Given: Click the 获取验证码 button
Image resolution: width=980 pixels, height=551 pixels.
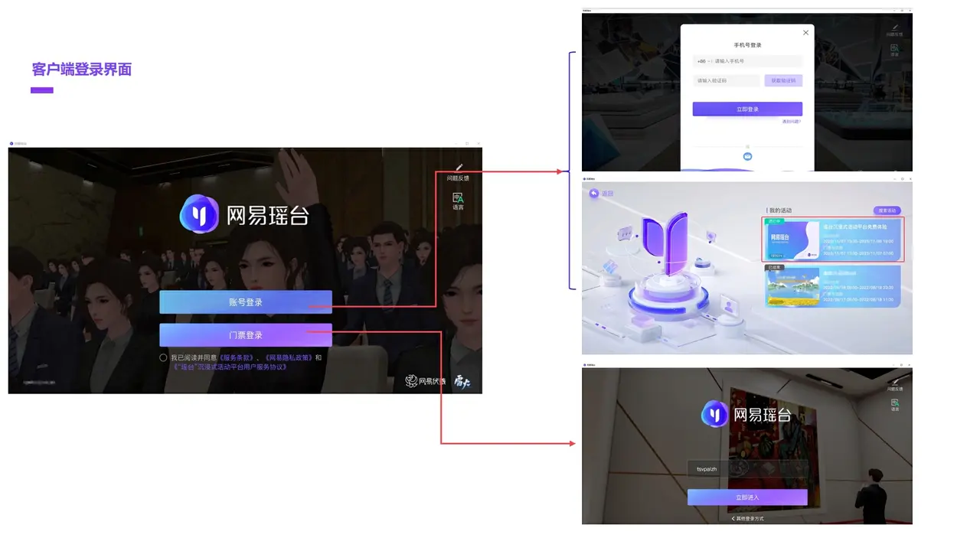Looking at the screenshot, I should 783,80.
